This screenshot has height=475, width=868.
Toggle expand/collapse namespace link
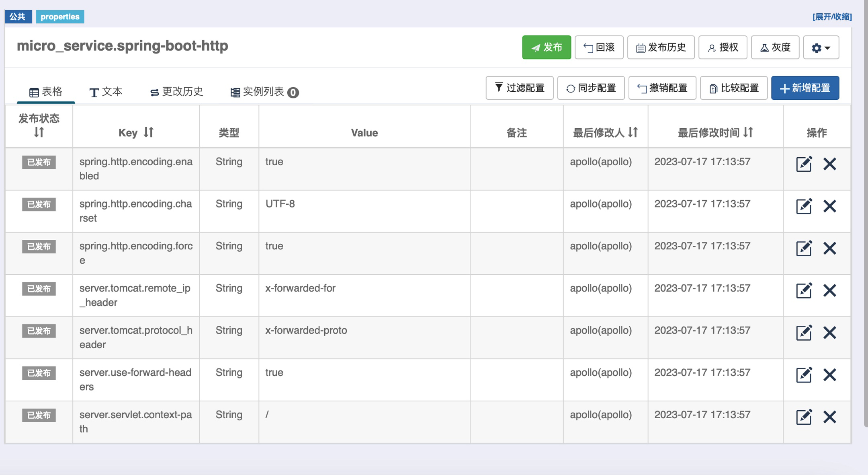(x=832, y=17)
